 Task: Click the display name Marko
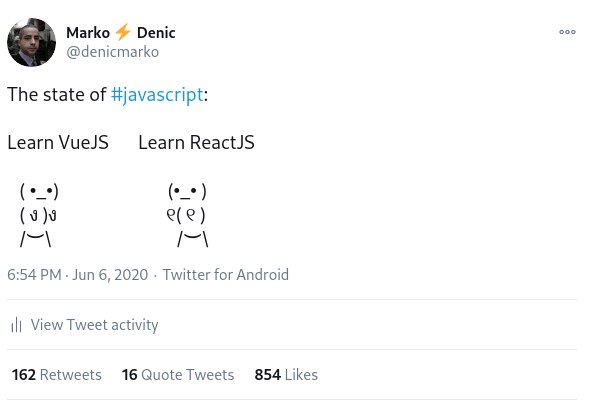click(x=88, y=33)
